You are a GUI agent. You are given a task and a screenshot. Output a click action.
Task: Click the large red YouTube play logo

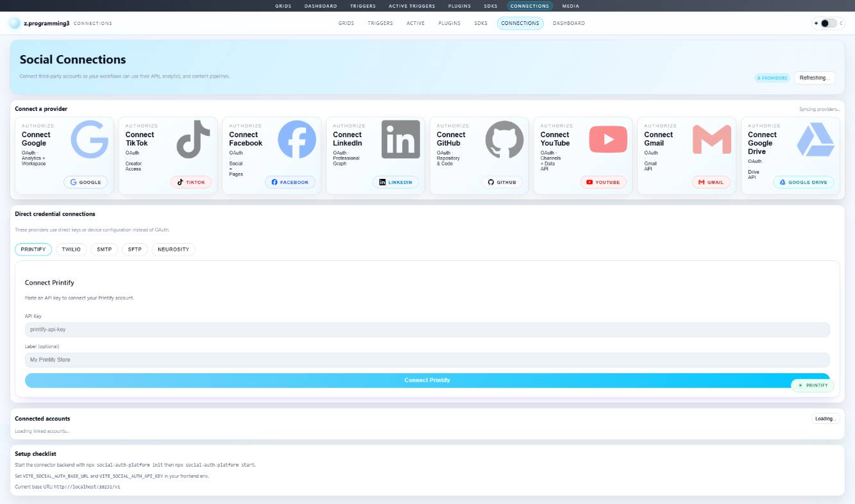point(609,139)
